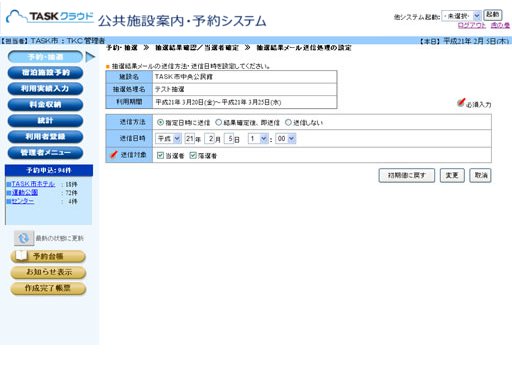Open the minutes dropdown showing 00
Viewport: 512px width, 366px height.
tap(286, 139)
